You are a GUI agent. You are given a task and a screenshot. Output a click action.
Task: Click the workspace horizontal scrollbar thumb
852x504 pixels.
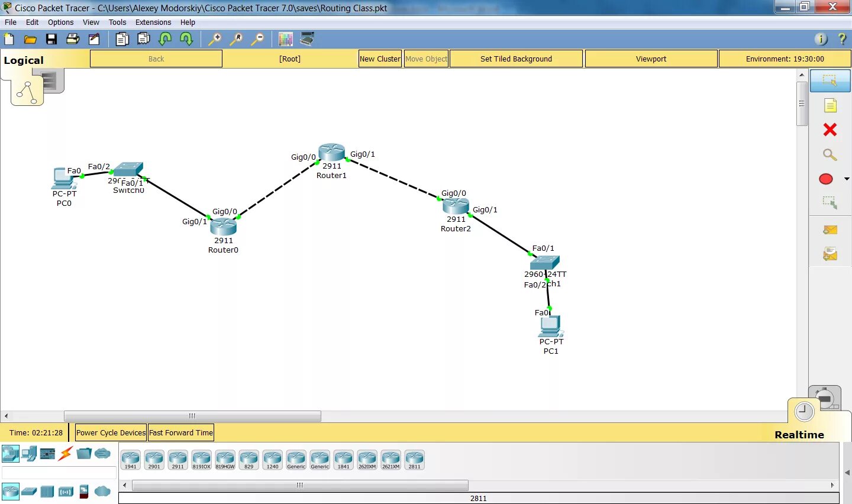[192, 416]
